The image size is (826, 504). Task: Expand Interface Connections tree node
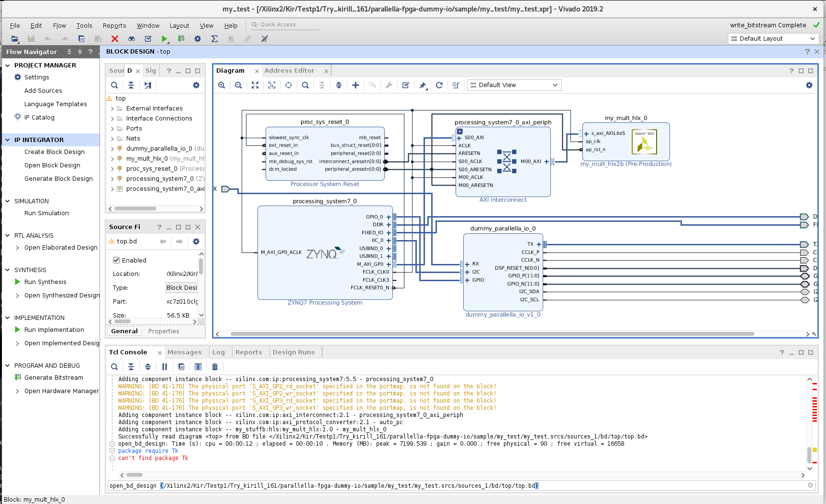pos(112,119)
